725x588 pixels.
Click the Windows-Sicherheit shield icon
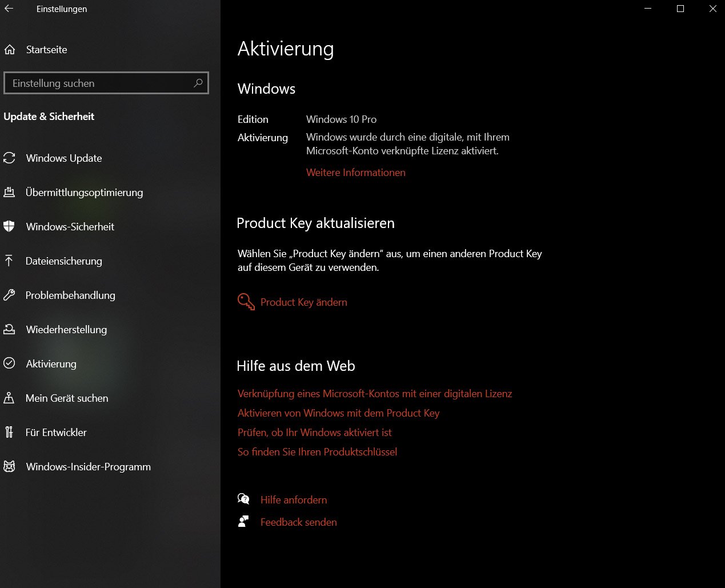point(9,227)
